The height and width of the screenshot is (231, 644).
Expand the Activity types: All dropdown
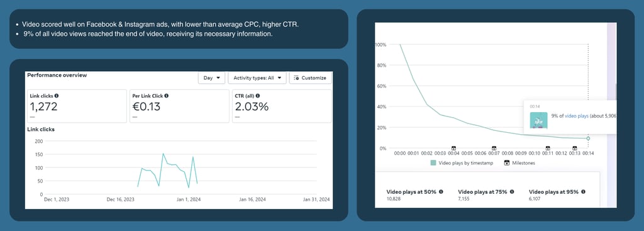coord(257,77)
